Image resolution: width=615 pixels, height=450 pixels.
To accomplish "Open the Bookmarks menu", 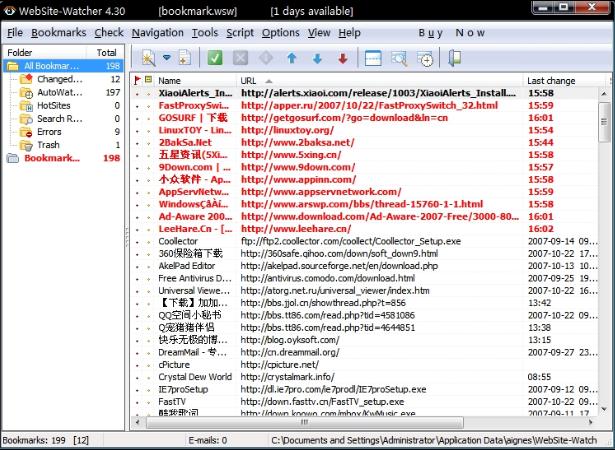I will pyautogui.click(x=58, y=33).
